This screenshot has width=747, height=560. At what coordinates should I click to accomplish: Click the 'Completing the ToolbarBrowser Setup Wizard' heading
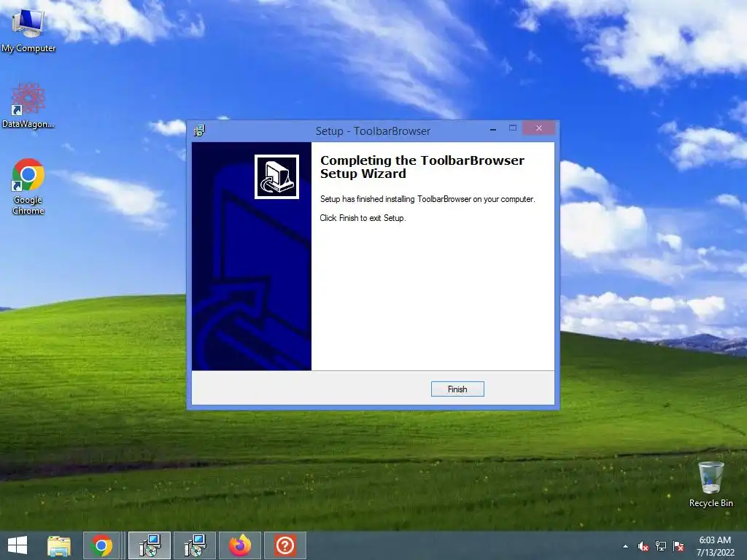[422, 167]
